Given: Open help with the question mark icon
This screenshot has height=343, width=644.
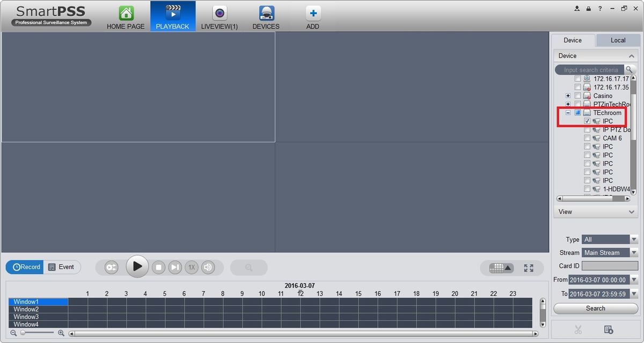Looking at the screenshot, I should (x=600, y=9).
